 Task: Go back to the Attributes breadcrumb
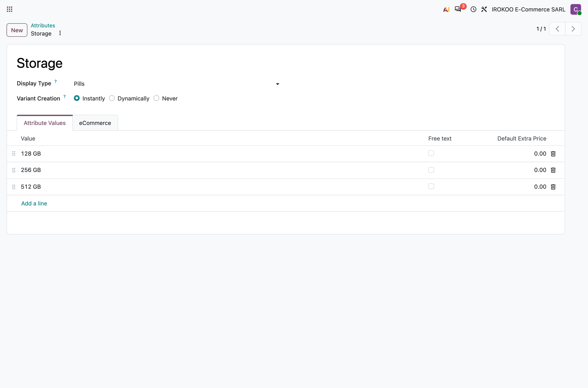(x=43, y=25)
